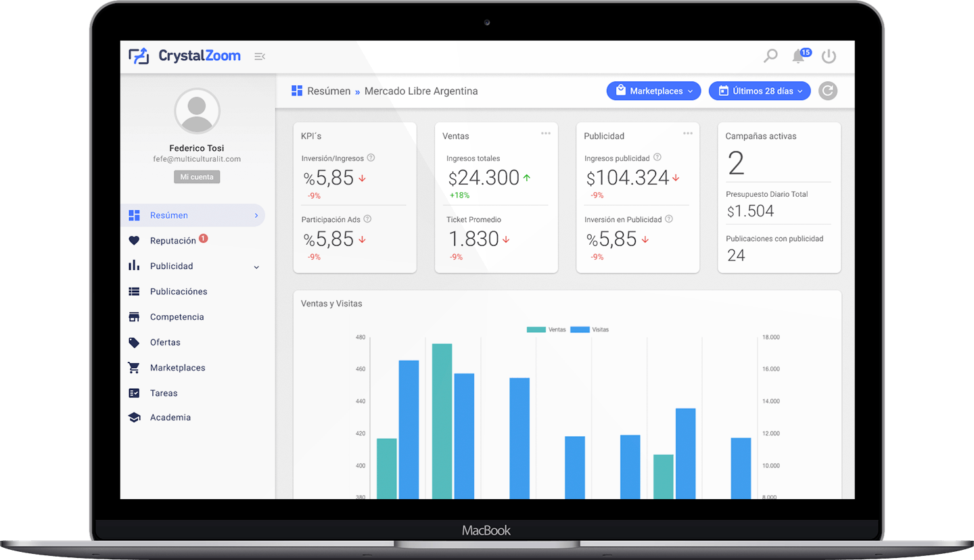Go to Competencia in sidebar menu
Screen dimensions: 974x560
[177, 317]
